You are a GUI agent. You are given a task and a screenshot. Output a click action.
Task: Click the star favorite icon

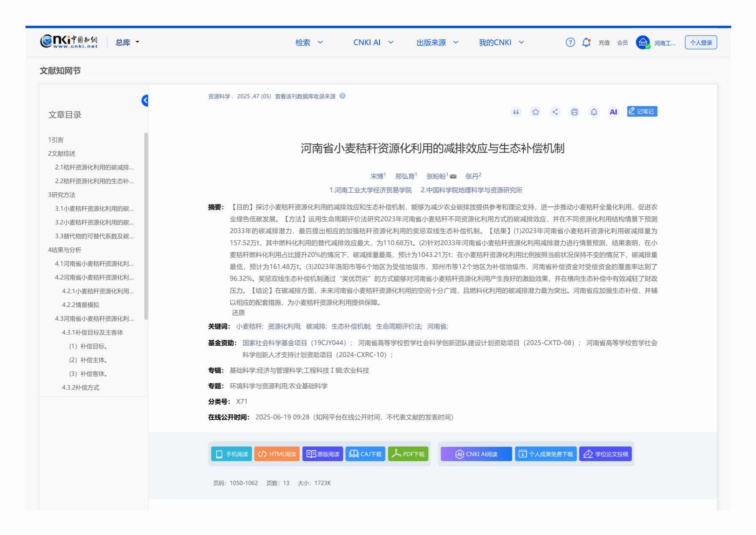pos(536,112)
